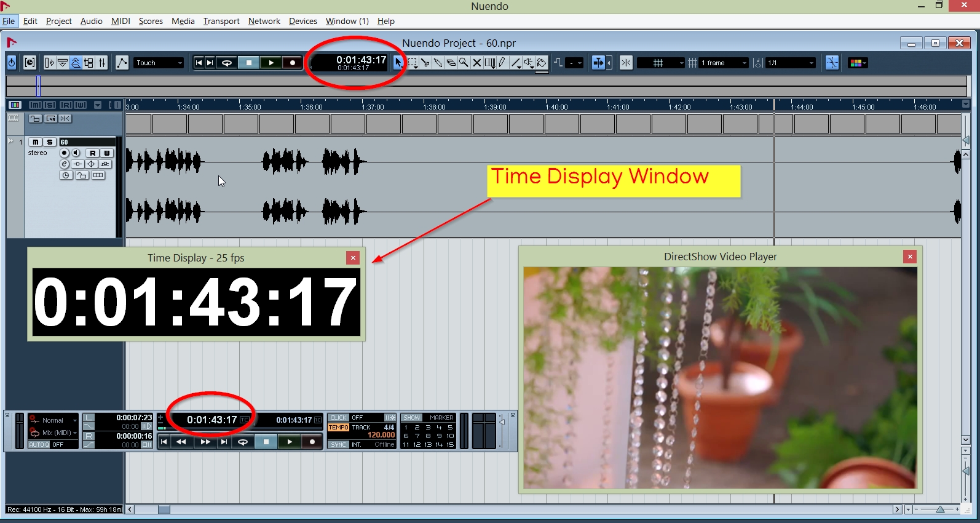Show the Inspector panel
The width and height of the screenshot is (980, 523).
[x=49, y=63]
